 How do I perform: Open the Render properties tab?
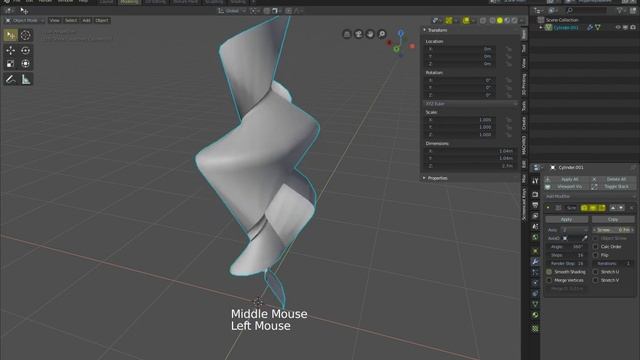535,194
